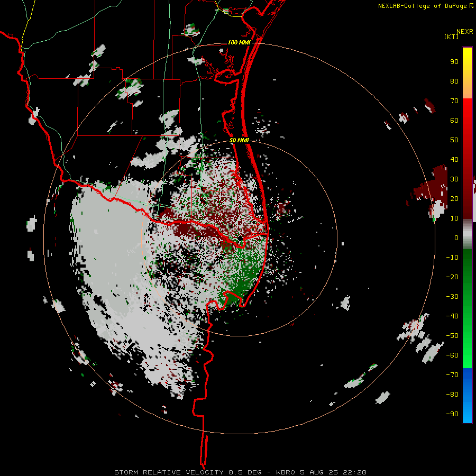Click the 80 knot scale label
Image resolution: width=476 pixels, height=476 pixels.
pyautogui.click(x=454, y=81)
